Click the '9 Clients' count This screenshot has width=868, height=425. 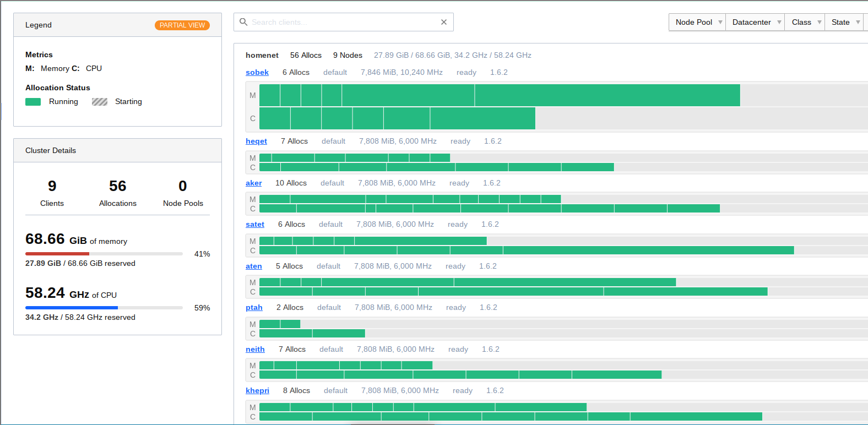52,193
